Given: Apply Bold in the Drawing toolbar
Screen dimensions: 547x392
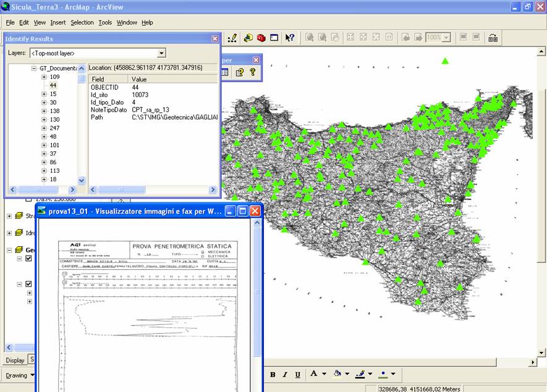Looking at the screenshot, I should tap(273, 375).
